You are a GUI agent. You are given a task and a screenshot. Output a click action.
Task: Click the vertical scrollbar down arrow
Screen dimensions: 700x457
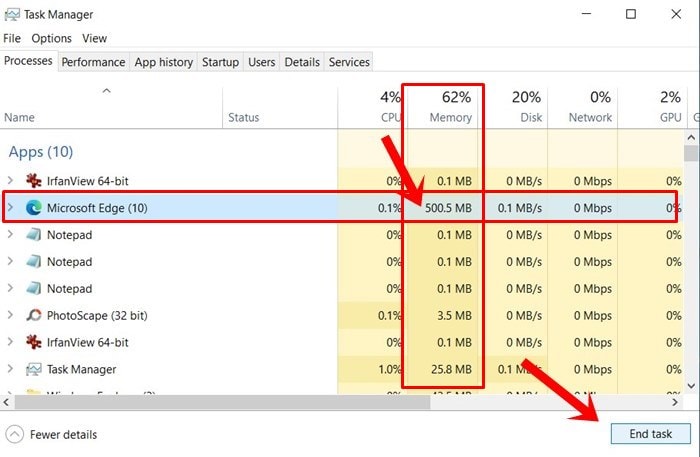691,386
